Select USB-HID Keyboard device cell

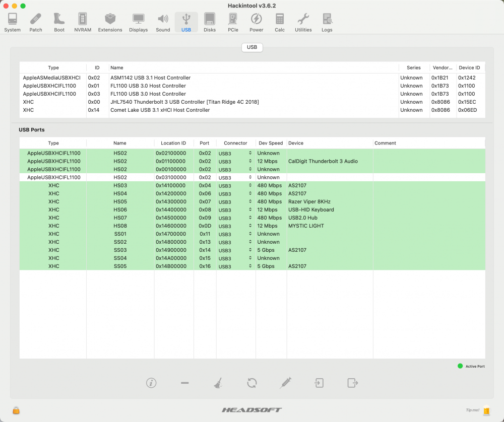(x=311, y=209)
